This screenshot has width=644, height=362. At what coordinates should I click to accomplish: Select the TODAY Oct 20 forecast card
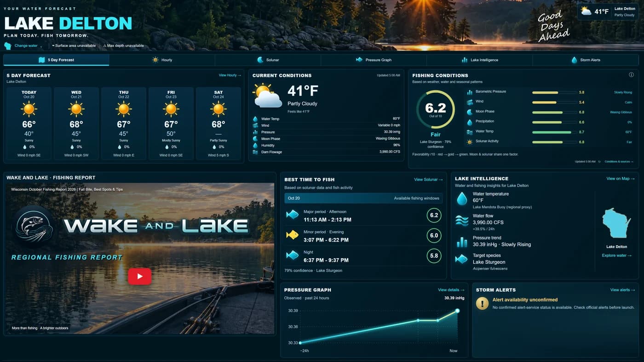click(x=29, y=123)
